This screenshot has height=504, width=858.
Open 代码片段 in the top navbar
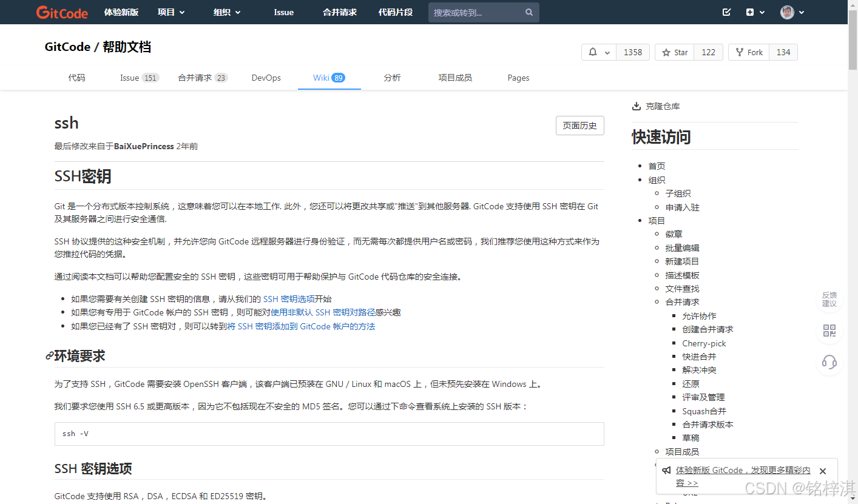[x=396, y=12]
